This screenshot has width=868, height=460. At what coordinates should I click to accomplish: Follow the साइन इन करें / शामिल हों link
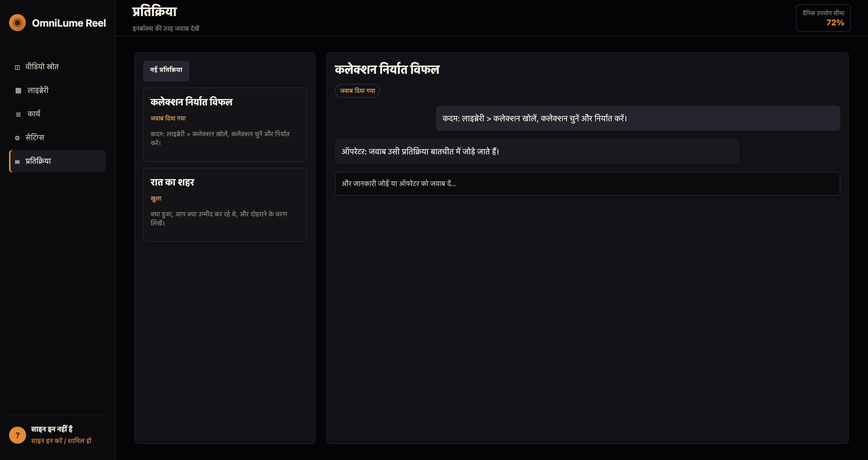coord(61,441)
